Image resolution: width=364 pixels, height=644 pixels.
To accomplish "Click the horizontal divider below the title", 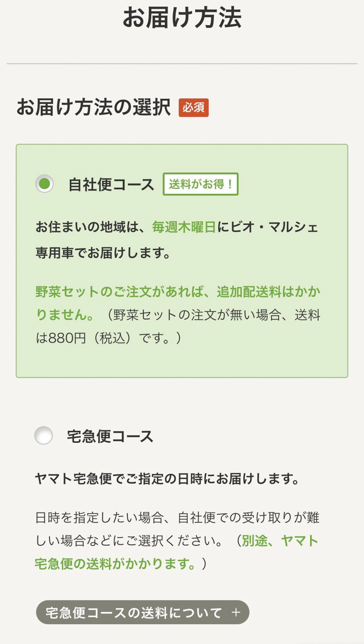I will click(182, 64).
